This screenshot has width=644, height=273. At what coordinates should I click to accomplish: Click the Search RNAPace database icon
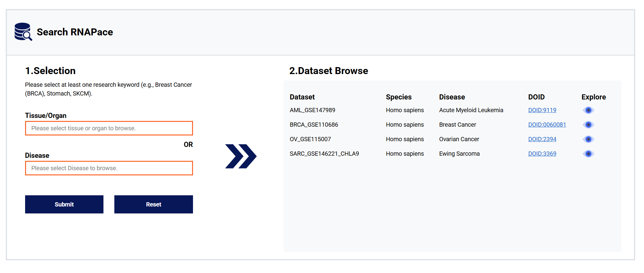(23, 32)
